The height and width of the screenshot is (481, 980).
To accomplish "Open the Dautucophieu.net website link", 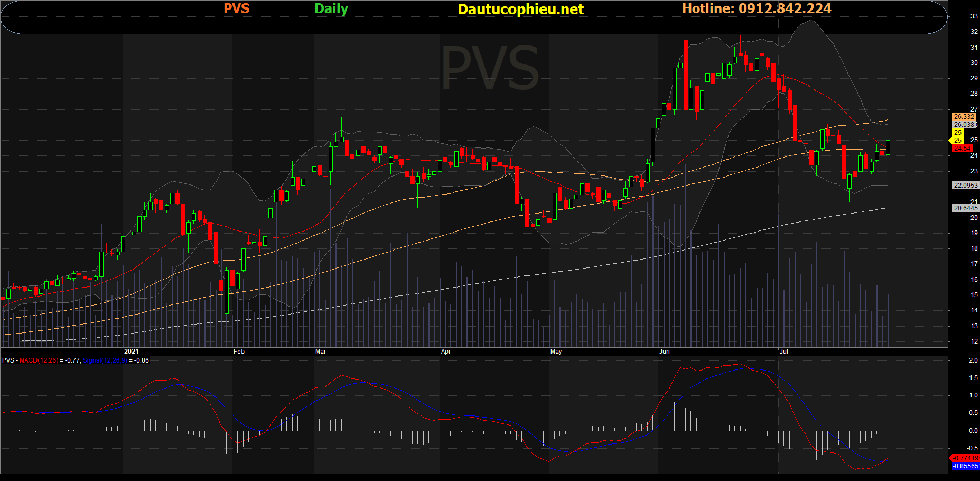I will [520, 10].
